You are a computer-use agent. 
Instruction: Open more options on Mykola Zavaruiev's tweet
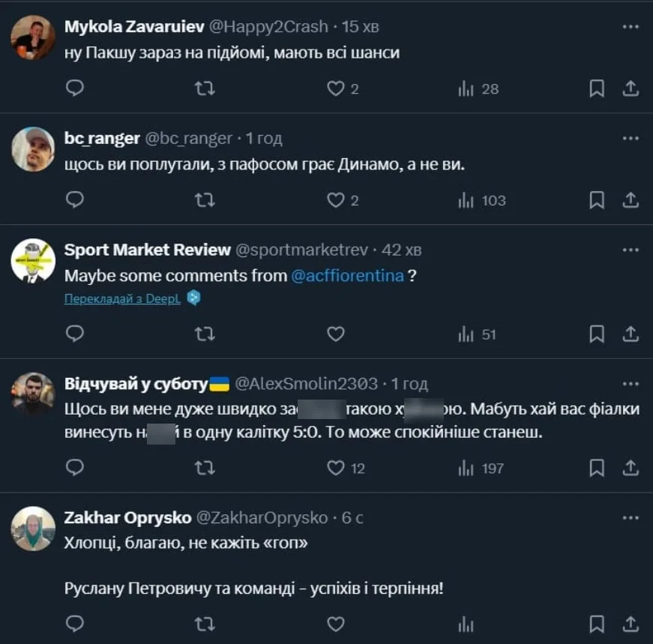coord(631,26)
